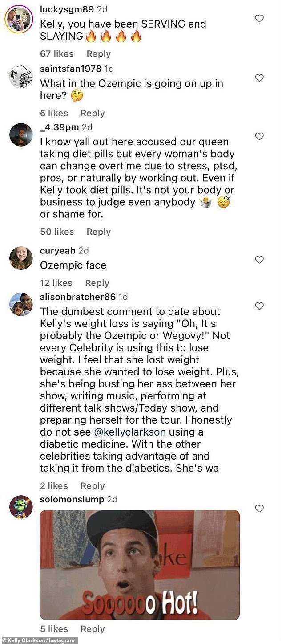Reply to the _4.39pm comment

tap(98, 232)
